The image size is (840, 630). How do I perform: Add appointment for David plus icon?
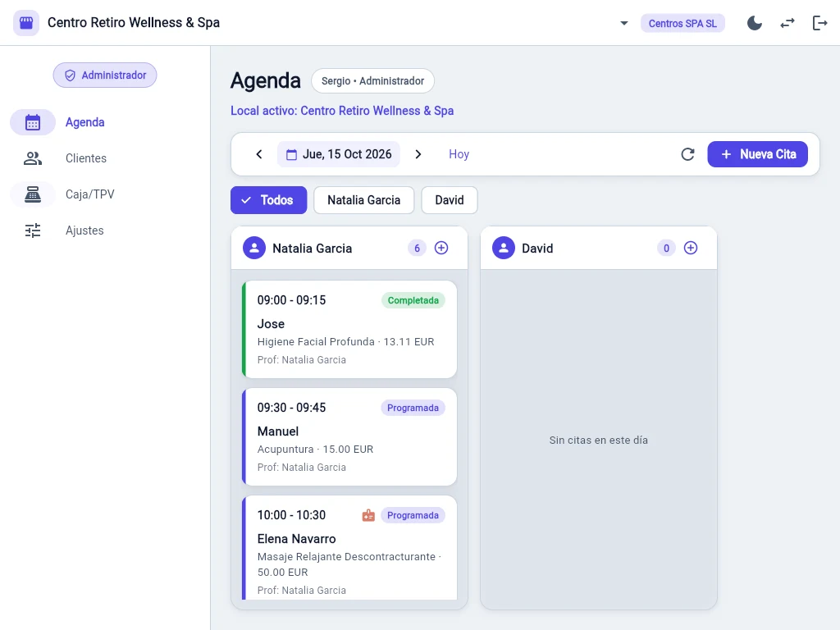click(x=691, y=248)
